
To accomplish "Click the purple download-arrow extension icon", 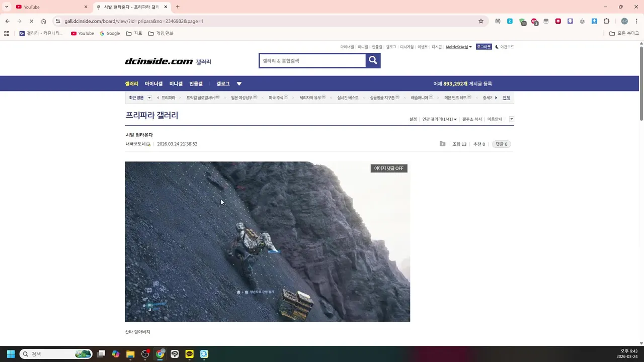I will point(570,21).
